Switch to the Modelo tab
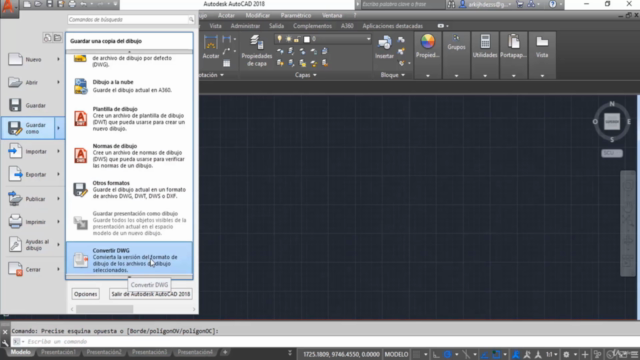Screen dimensions: 640x360 (x=20, y=352)
